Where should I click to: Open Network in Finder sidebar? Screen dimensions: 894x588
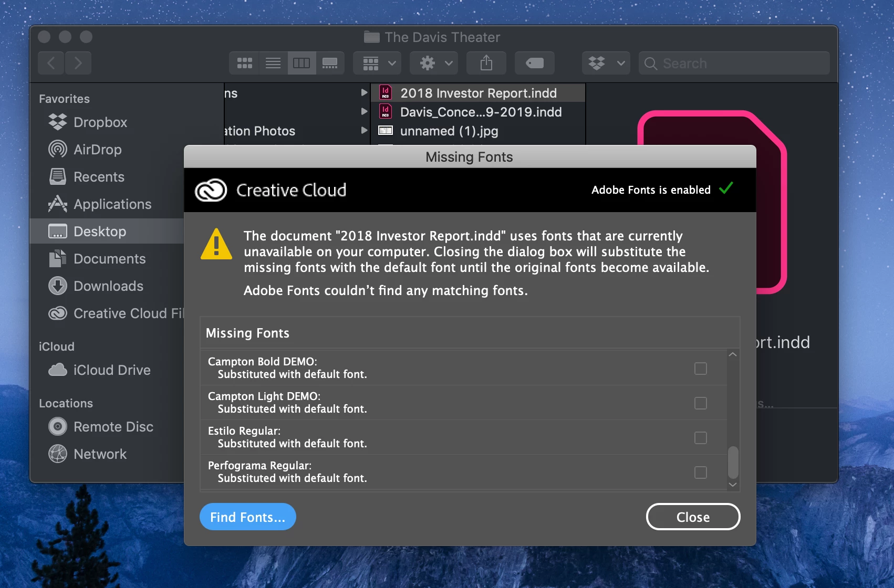pyautogui.click(x=100, y=454)
